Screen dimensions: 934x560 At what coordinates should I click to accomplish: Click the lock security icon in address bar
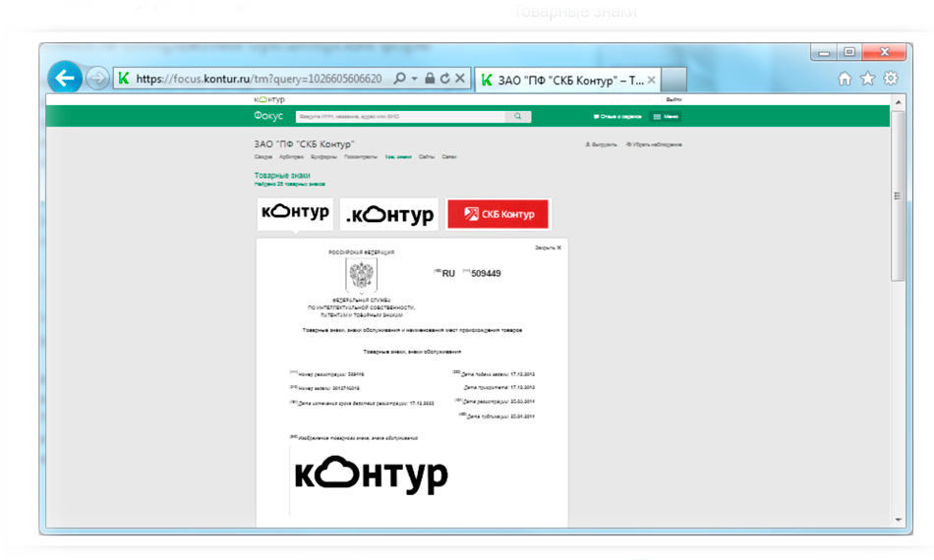(x=430, y=78)
